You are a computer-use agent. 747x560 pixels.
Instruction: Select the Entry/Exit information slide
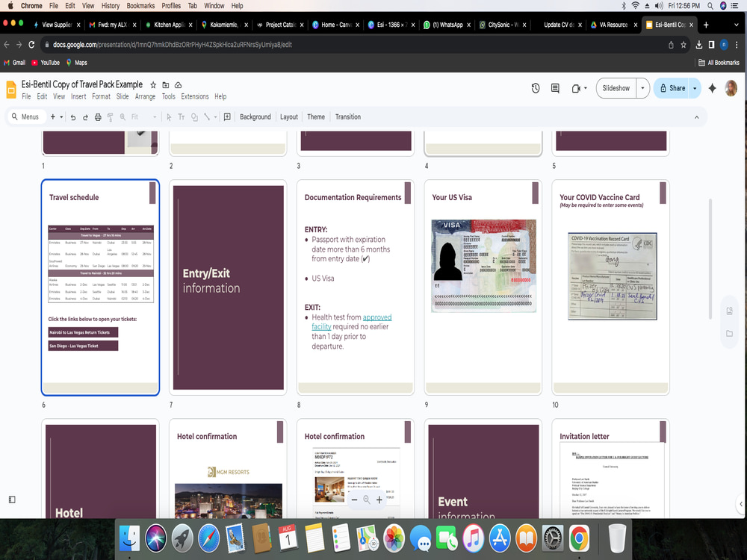point(228,287)
